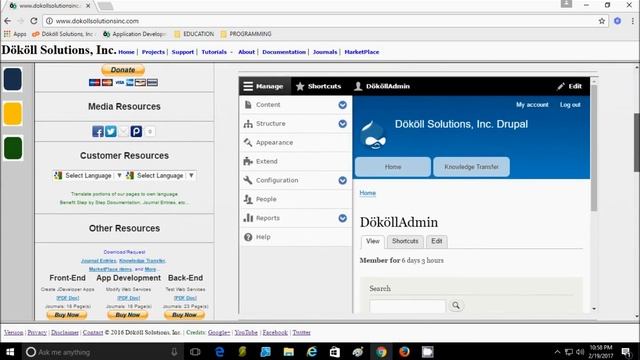Click the Appearance brush icon

(x=248, y=142)
